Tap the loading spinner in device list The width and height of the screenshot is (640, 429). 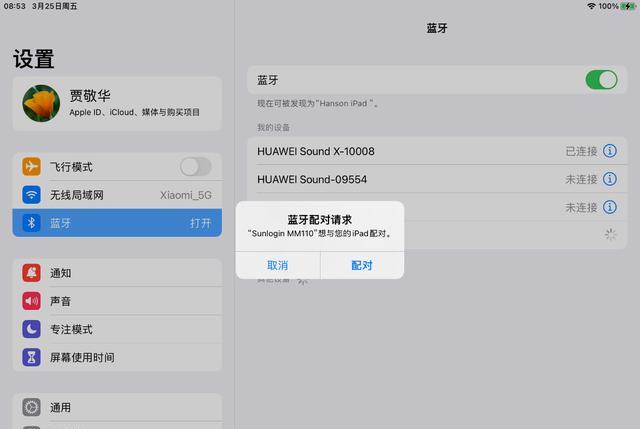[610, 235]
